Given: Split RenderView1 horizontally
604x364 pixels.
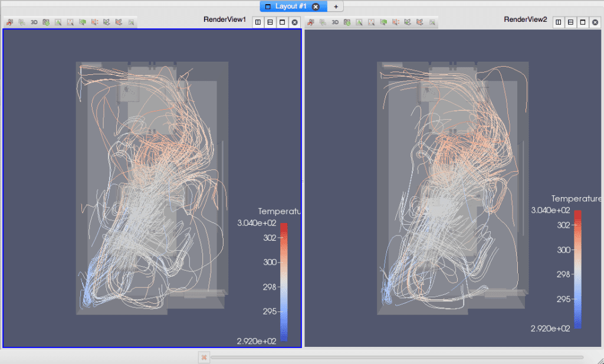Looking at the screenshot, I should pos(257,22).
